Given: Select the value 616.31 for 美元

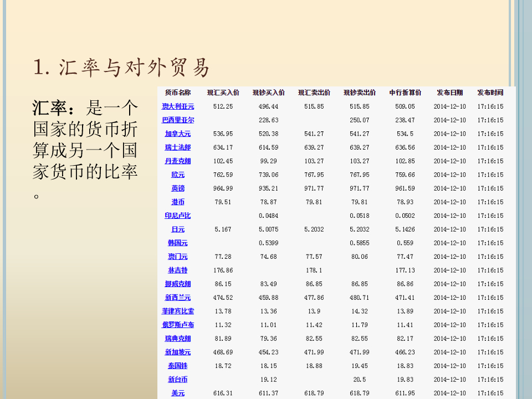Looking at the screenshot, I should click(x=223, y=393).
